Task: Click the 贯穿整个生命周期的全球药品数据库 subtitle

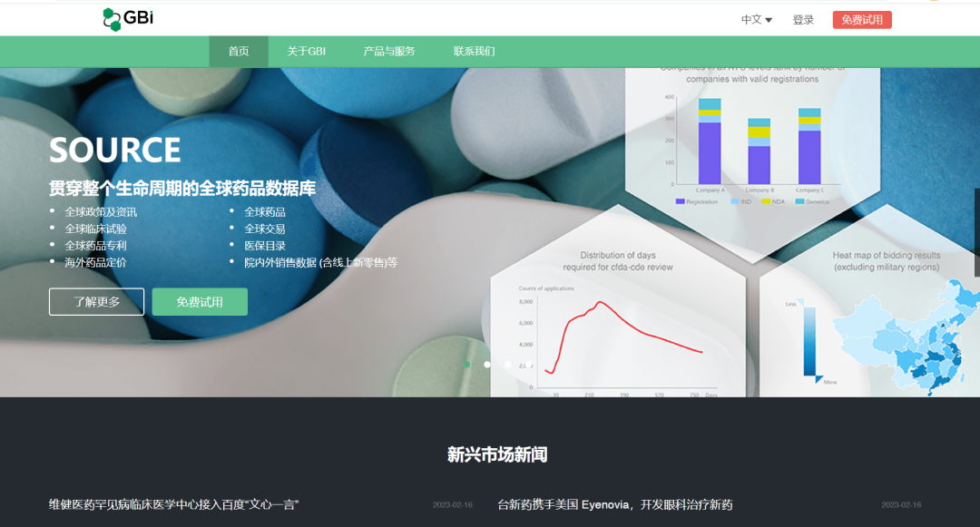Action: tap(182, 188)
